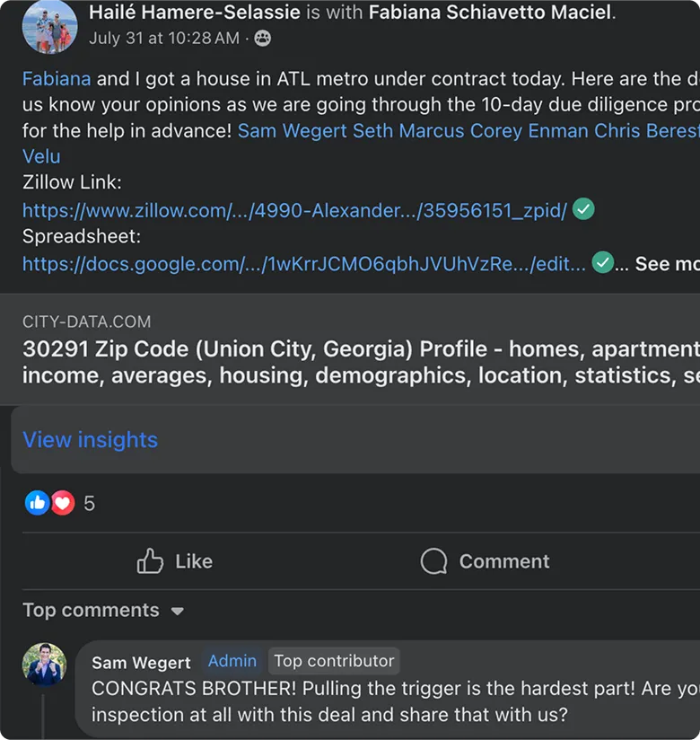Image resolution: width=700 pixels, height=740 pixels.
Task: Click the green checkmark beside Google Docs link
Action: (602, 263)
